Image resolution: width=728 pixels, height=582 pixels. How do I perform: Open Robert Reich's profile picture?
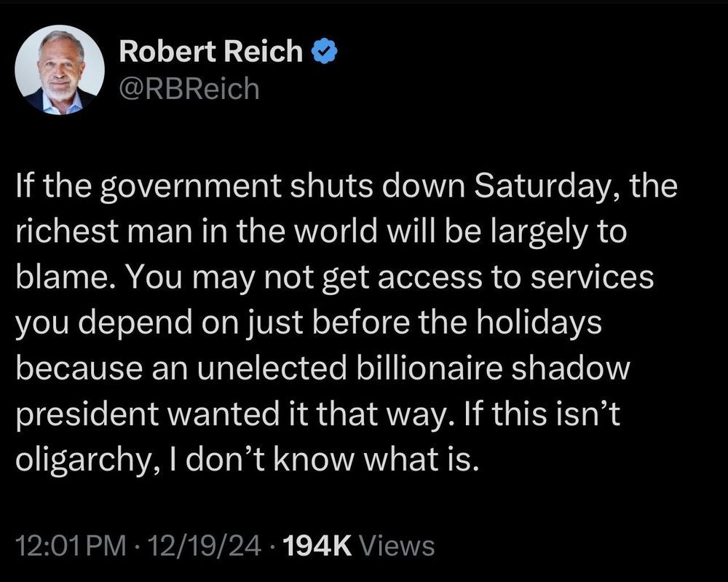60,70
